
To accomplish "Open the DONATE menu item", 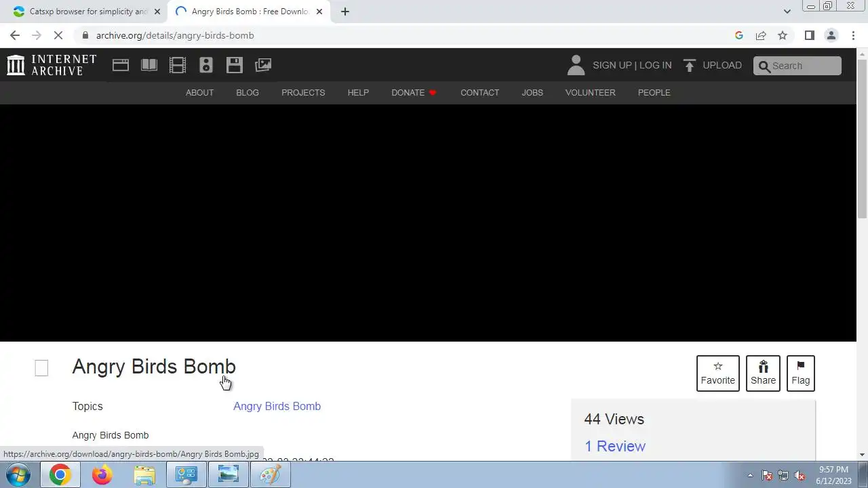I will click(414, 92).
